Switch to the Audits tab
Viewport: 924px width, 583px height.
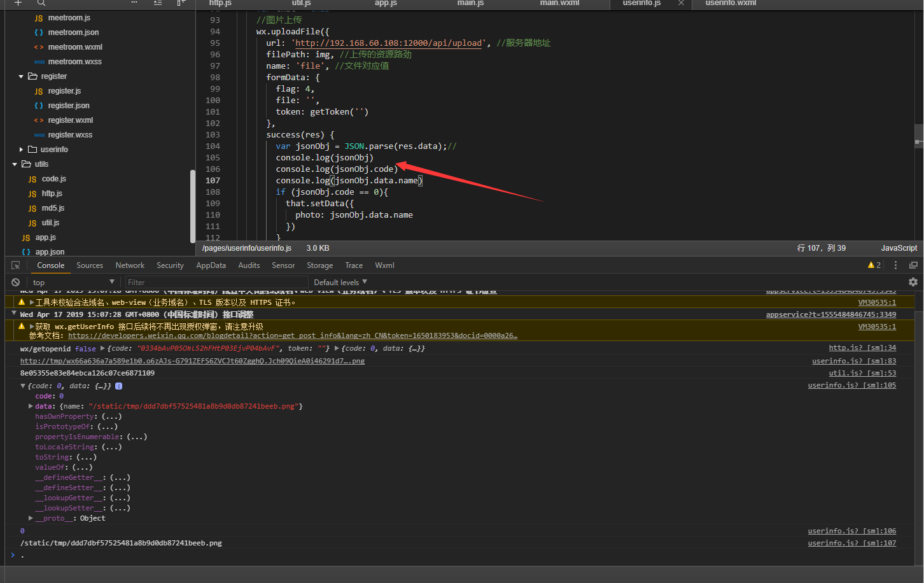(x=249, y=265)
